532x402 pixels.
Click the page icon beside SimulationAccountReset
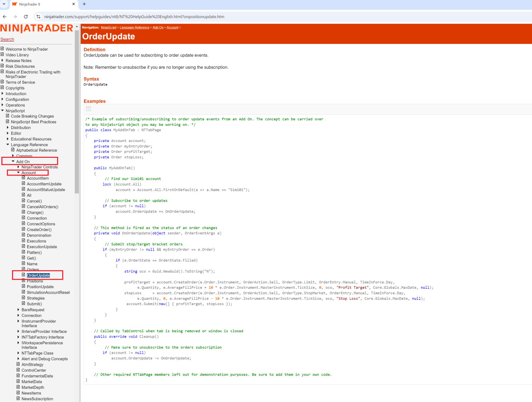pyautogui.click(x=24, y=292)
